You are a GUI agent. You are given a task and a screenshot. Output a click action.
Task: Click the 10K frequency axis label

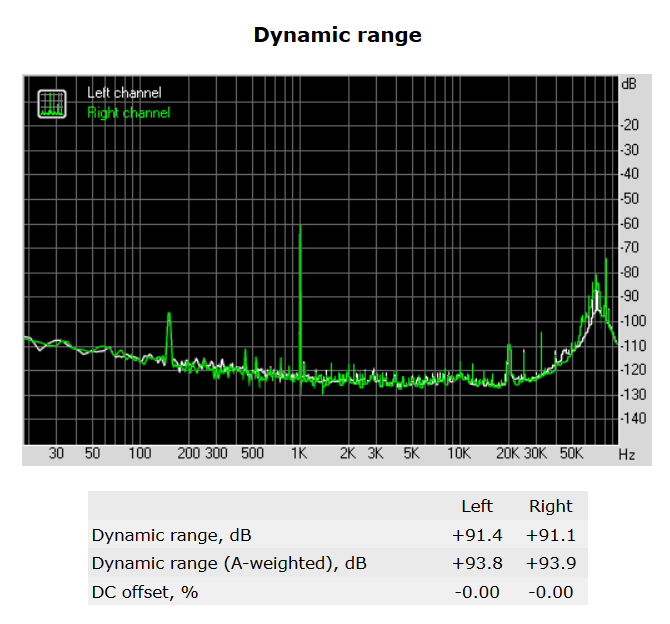pyautogui.click(x=459, y=453)
